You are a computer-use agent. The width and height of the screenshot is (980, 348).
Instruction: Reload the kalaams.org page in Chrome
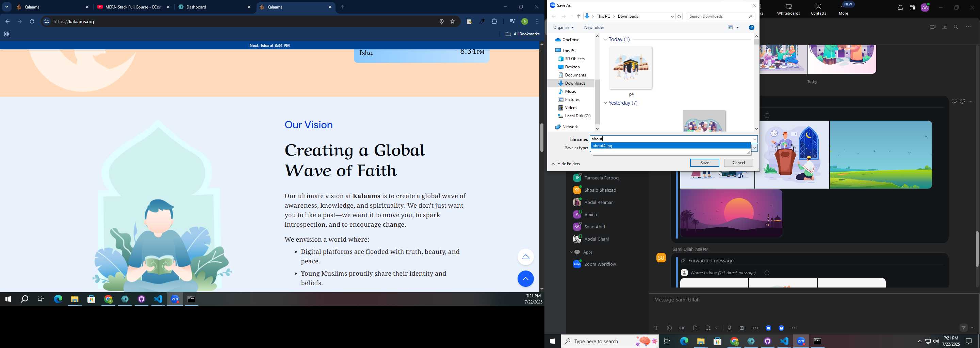(32, 22)
